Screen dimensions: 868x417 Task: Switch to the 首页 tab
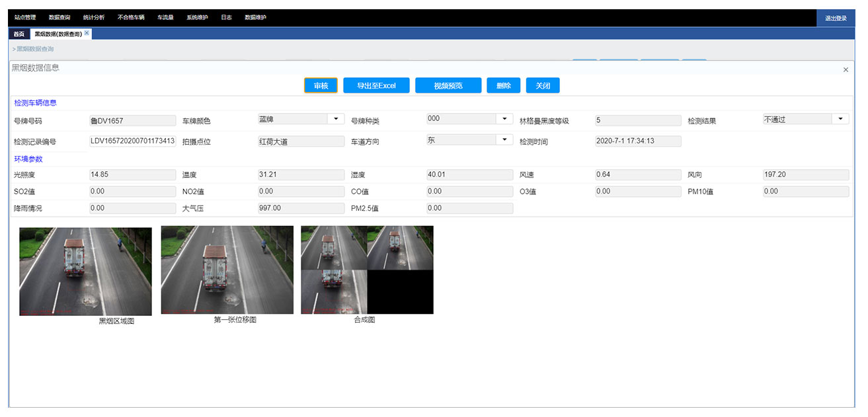(19, 34)
